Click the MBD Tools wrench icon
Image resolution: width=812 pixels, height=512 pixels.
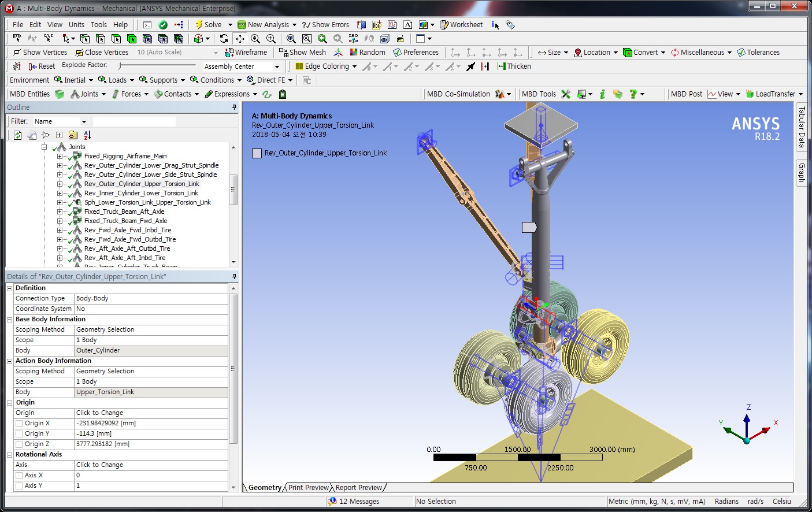coord(566,94)
